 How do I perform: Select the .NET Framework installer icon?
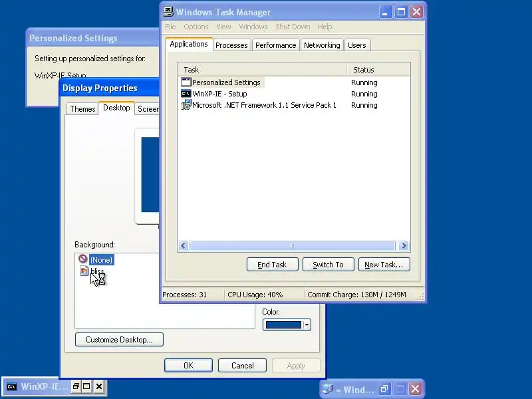186,104
